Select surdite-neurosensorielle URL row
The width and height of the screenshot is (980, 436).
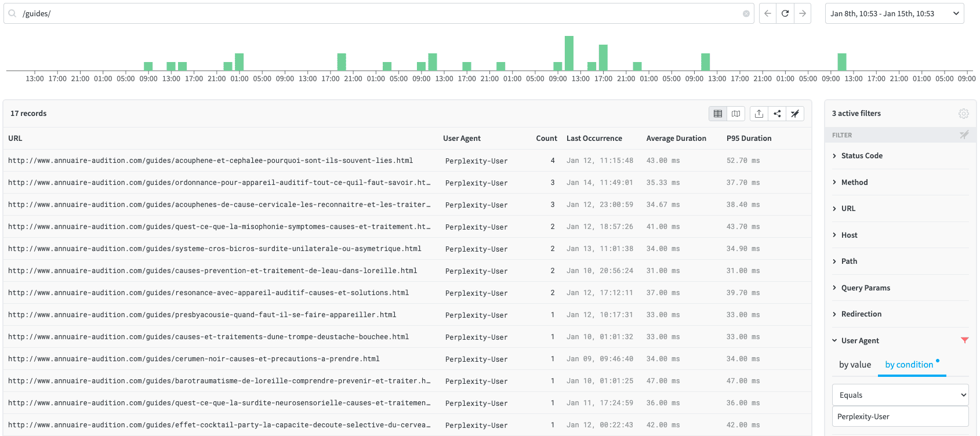[219, 403]
